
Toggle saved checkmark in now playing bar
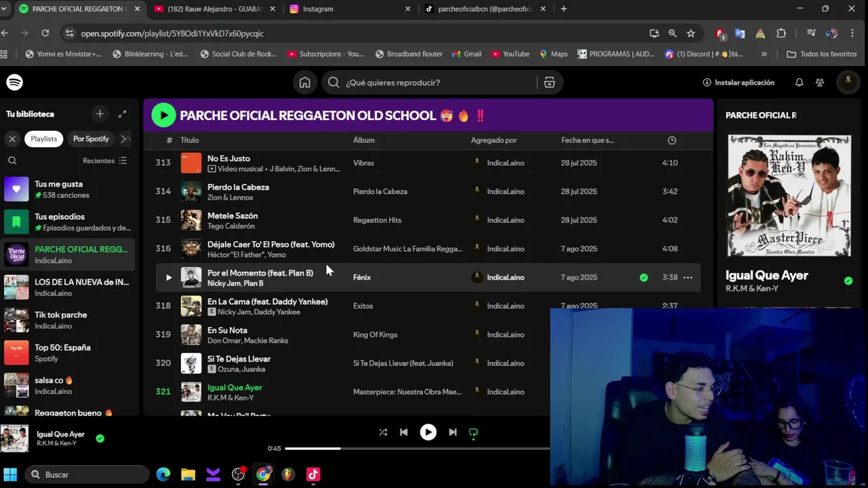click(x=100, y=439)
